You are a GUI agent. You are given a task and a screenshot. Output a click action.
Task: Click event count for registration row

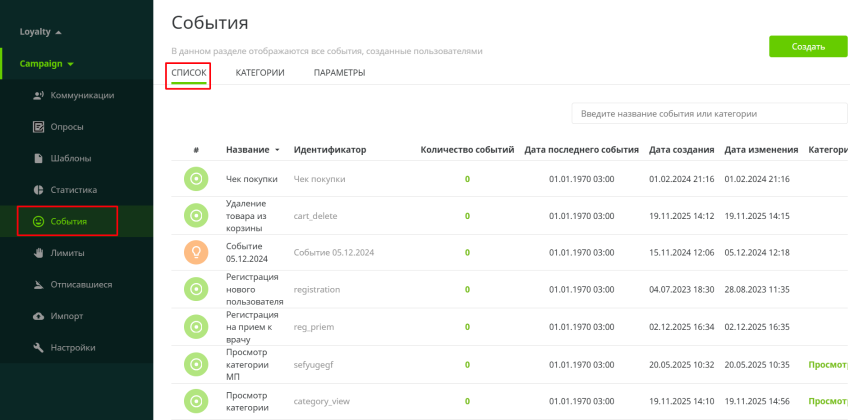(x=467, y=289)
